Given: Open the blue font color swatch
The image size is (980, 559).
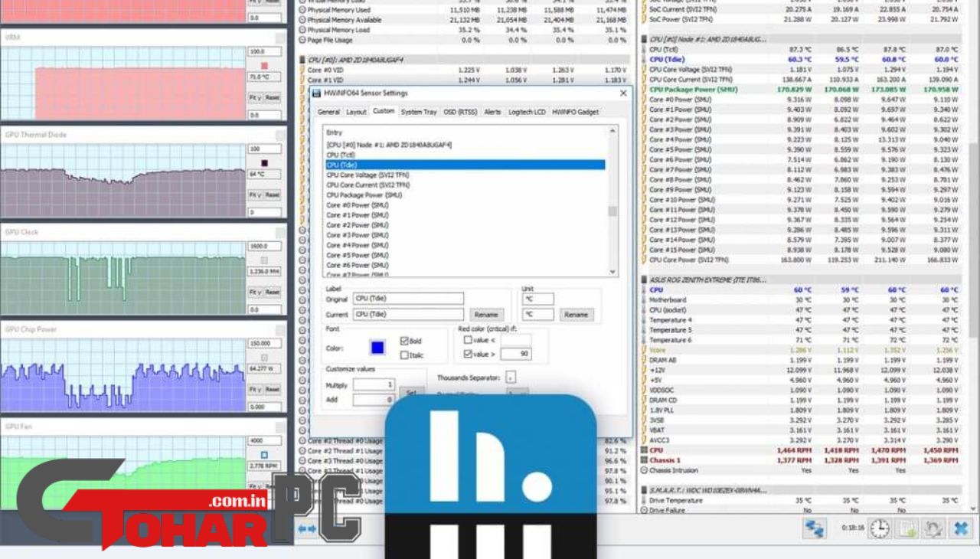Looking at the screenshot, I should 377,348.
